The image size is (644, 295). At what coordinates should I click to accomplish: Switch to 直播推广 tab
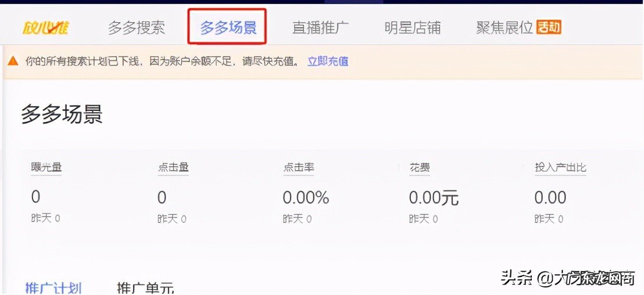(320, 28)
